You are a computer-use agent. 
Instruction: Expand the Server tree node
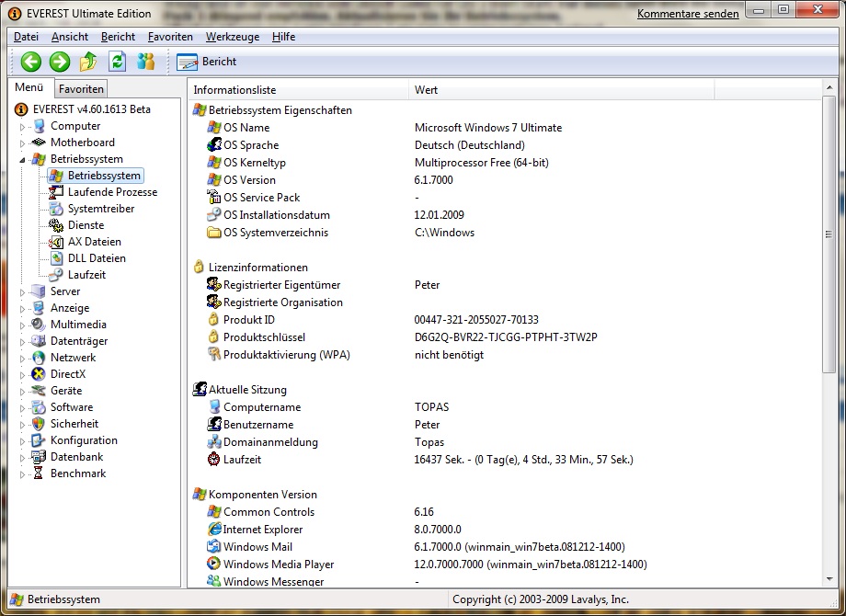pyautogui.click(x=22, y=292)
